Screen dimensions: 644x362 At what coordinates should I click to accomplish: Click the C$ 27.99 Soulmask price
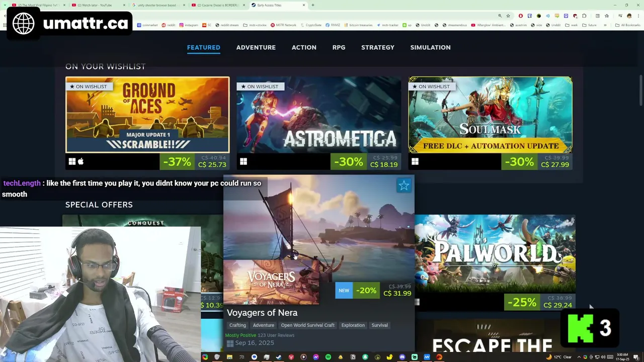tap(555, 164)
